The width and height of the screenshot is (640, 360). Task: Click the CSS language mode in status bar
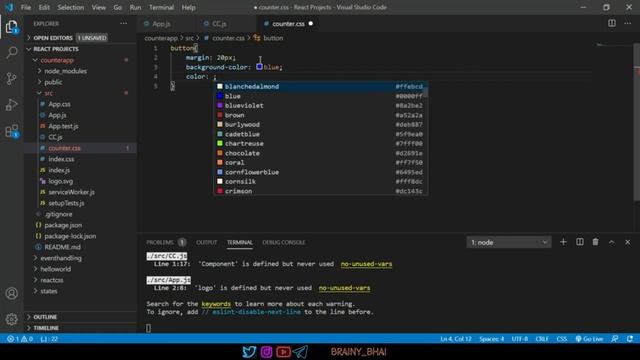(x=562, y=339)
